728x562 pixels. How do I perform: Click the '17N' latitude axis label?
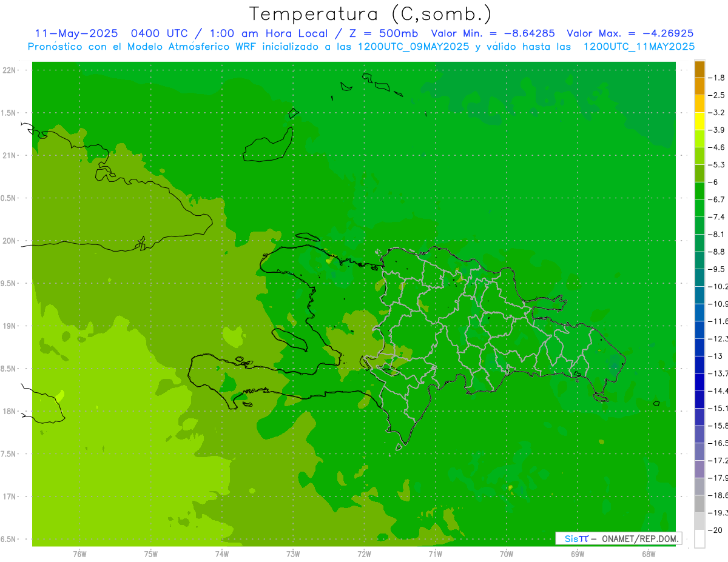pyautogui.click(x=9, y=497)
